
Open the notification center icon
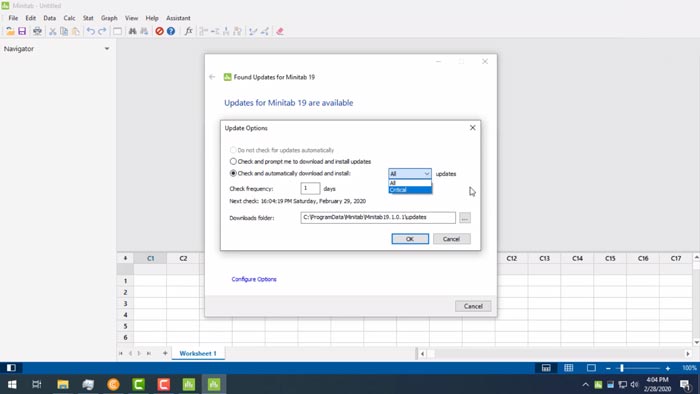coord(685,385)
